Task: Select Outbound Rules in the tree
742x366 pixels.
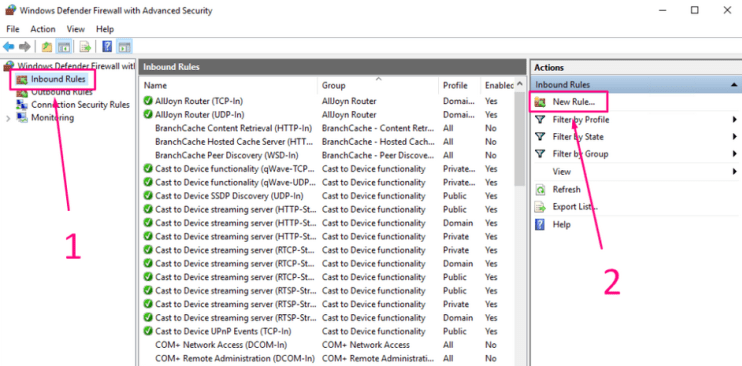Action: [62, 92]
